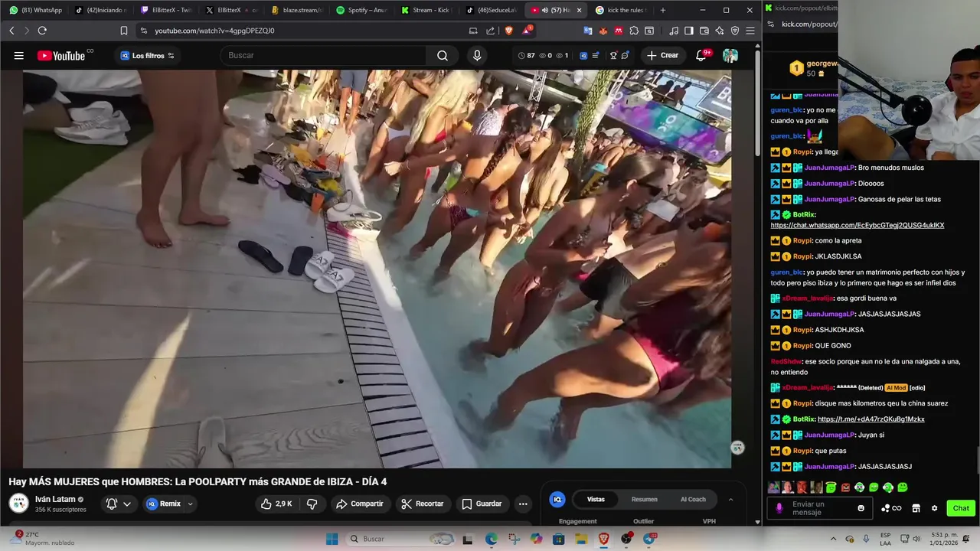The image size is (980, 551).
Task: Click Compartir share button
Action: 360,504
